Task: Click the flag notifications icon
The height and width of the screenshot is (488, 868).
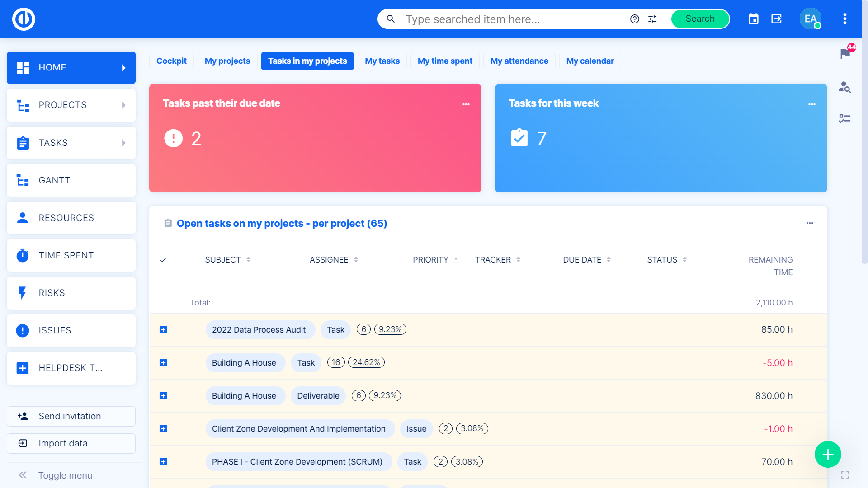Action: [844, 54]
